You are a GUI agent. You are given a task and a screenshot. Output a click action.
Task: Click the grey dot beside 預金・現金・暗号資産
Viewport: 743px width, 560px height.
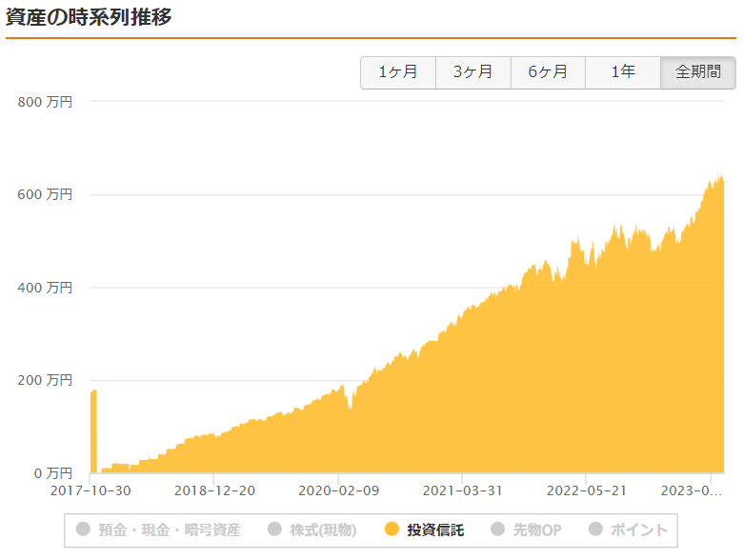click(83, 529)
